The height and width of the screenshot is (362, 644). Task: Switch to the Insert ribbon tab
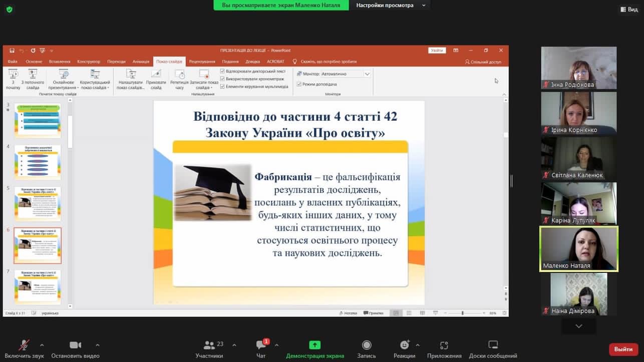(x=60, y=62)
